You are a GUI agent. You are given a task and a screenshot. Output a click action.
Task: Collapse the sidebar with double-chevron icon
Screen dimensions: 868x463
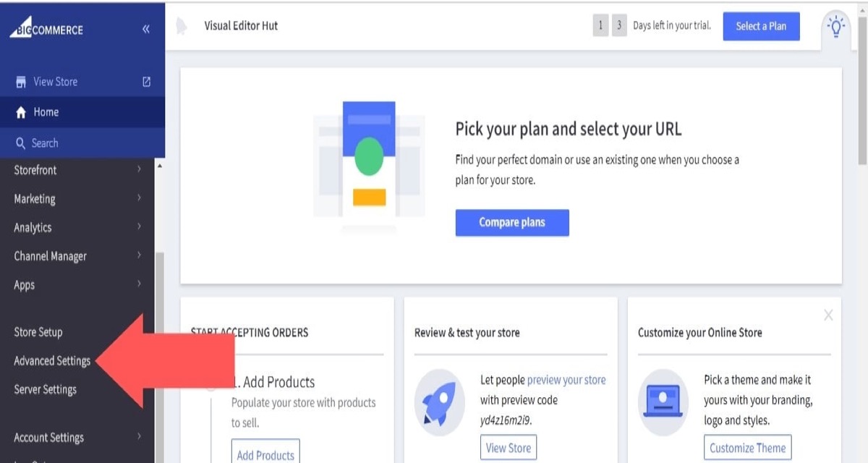click(x=146, y=29)
